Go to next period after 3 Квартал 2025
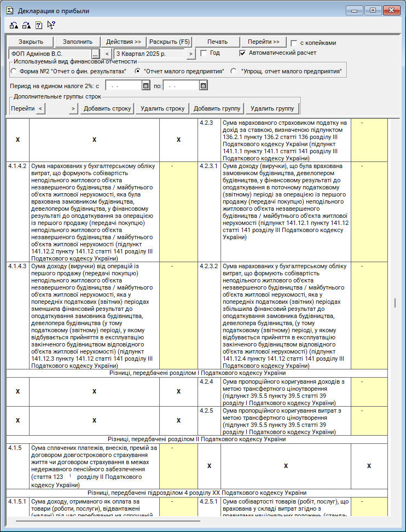This screenshot has height=532, width=406. (x=190, y=54)
